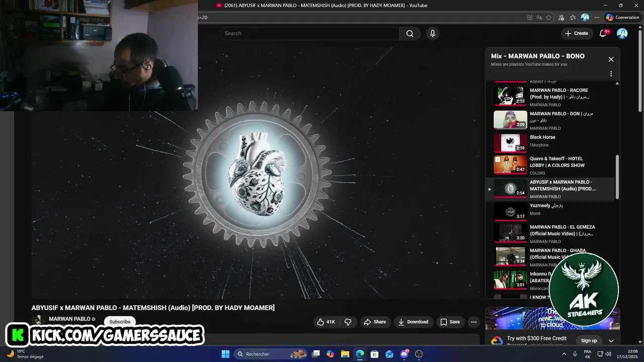The image size is (644, 362).
Task: Dislike the MATEMSHISH video
Action: pyautogui.click(x=348, y=322)
